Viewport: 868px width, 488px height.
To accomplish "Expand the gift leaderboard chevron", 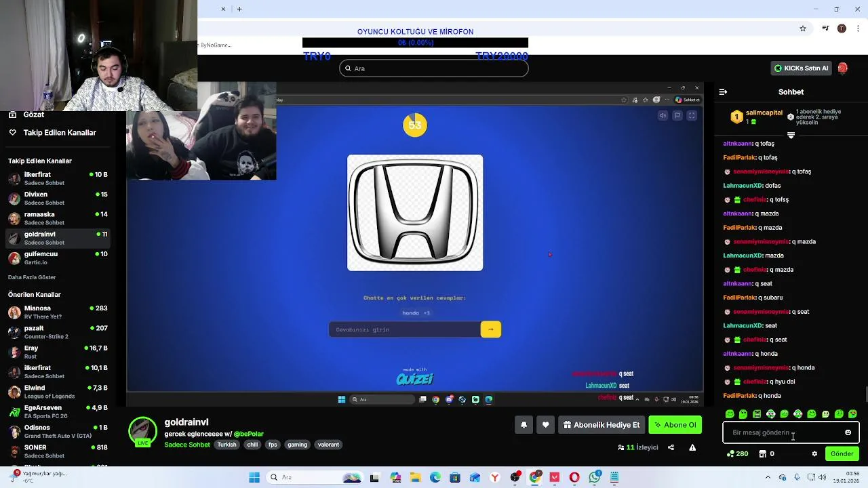I will click(791, 135).
